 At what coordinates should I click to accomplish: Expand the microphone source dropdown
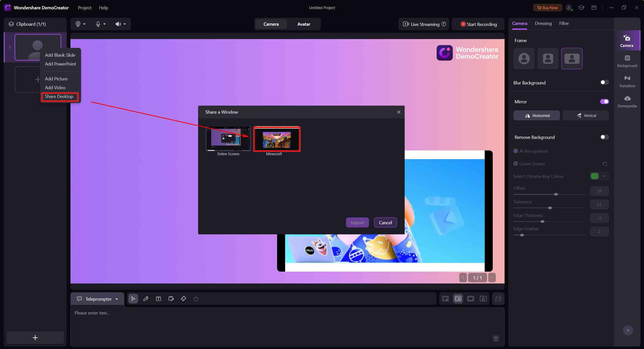104,24
